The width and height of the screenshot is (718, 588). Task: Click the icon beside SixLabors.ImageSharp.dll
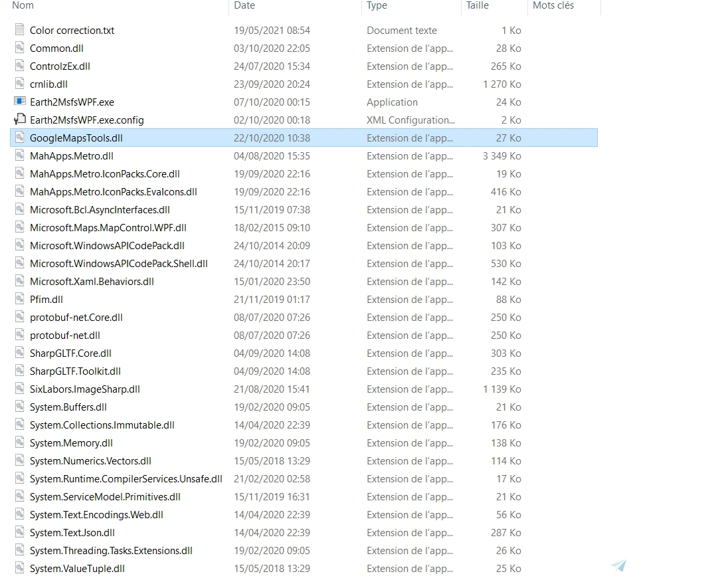click(x=18, y=389)
